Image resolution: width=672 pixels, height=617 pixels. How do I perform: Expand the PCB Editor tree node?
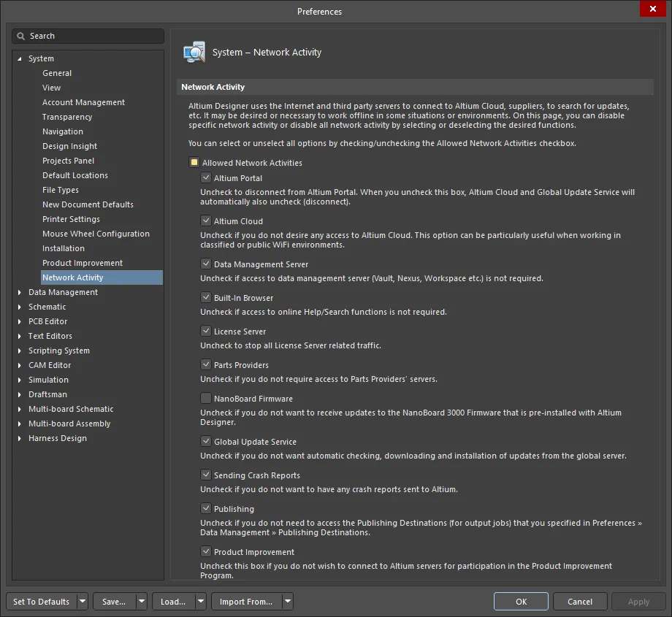pyautogui.click(x=19, y=321)
